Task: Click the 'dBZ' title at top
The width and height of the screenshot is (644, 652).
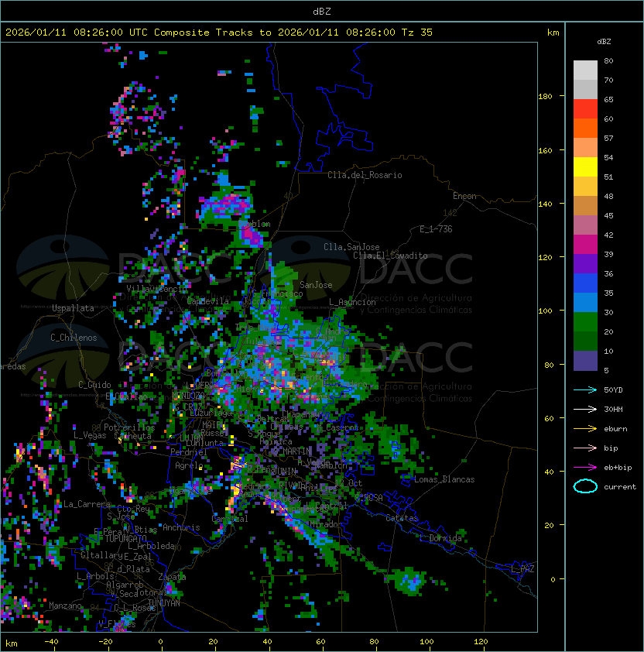Action: pos(322,12)
